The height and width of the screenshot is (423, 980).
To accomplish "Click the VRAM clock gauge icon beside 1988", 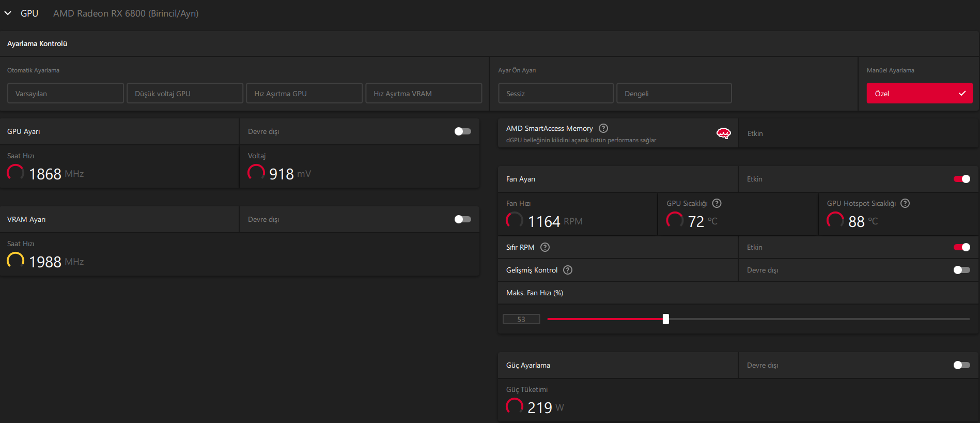I will pyautogui.click(x=15, y=260).
